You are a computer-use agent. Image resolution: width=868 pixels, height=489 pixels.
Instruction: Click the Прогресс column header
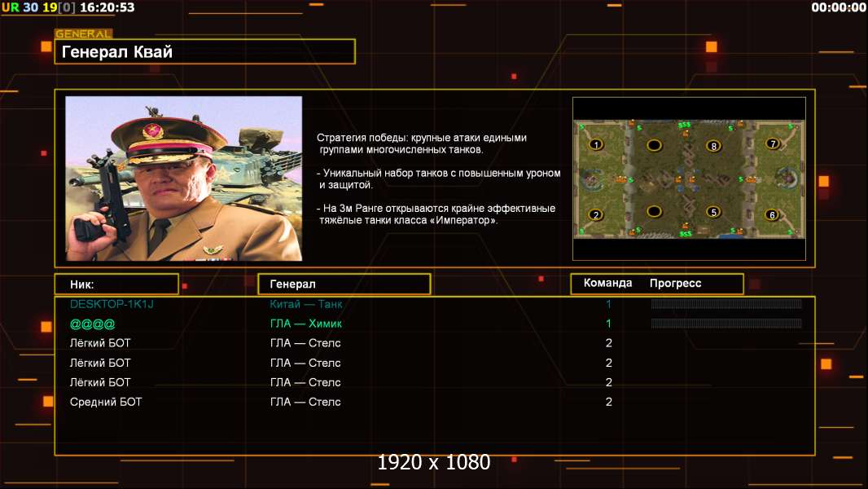(675, 284)
